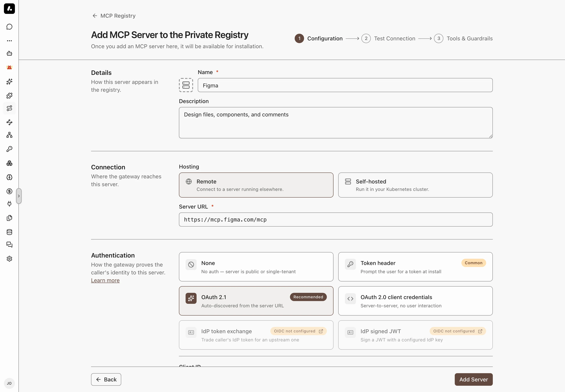Open the brain sidebar icon
The width and height of the screenshot is (565, 392).
point(9,177)
